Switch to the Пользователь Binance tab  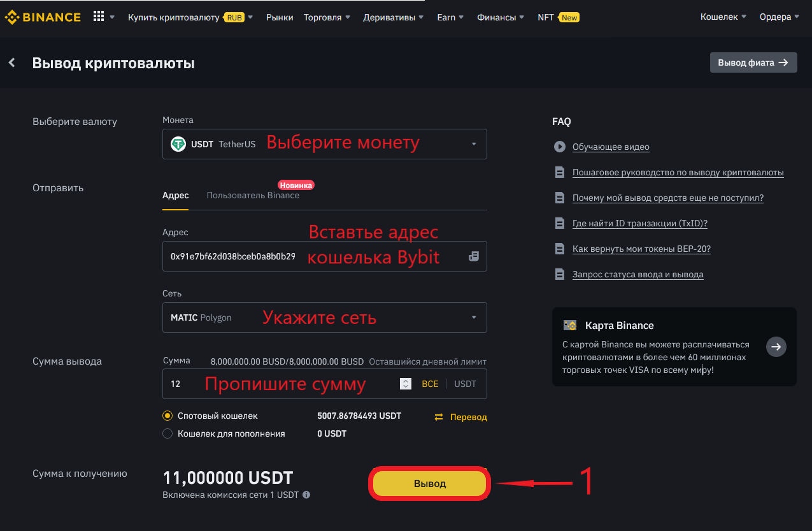[253, 195]
